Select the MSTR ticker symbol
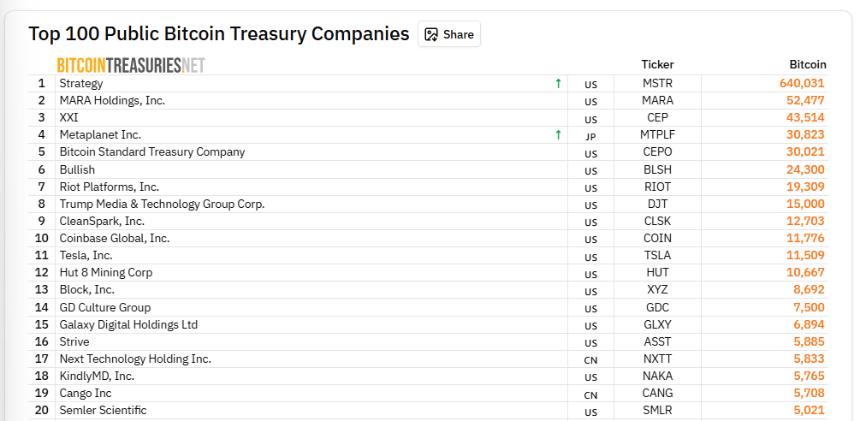 tap(657, 84)
